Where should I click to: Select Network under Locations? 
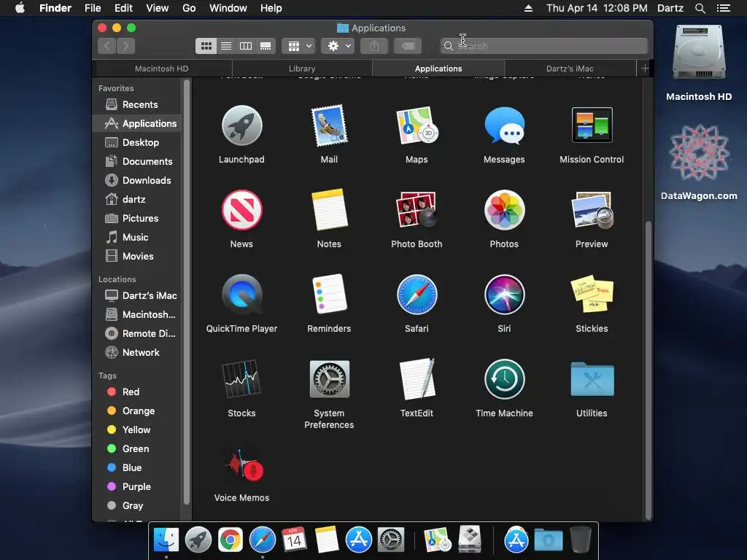pos(136,352)
